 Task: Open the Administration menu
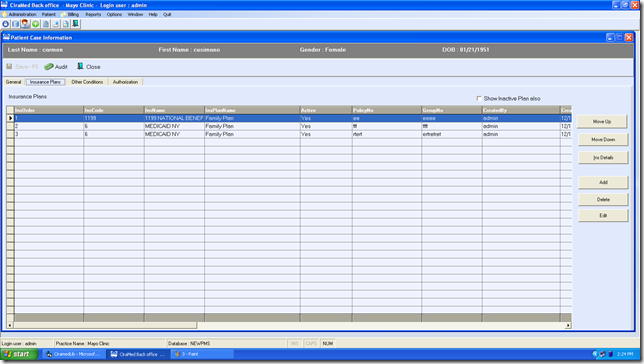tap(22, 14)
